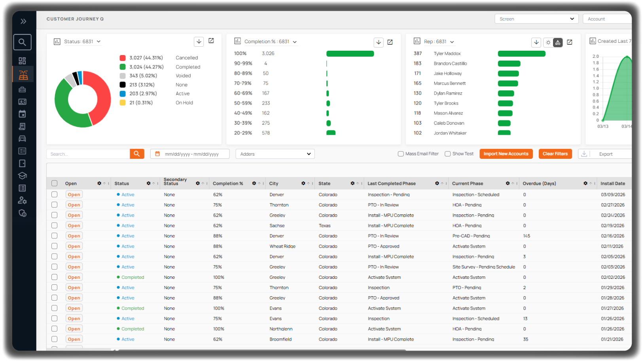Toggle the select-all header checkbox
This screenshot has width=644, height=362.
click(x=55, y=183)
